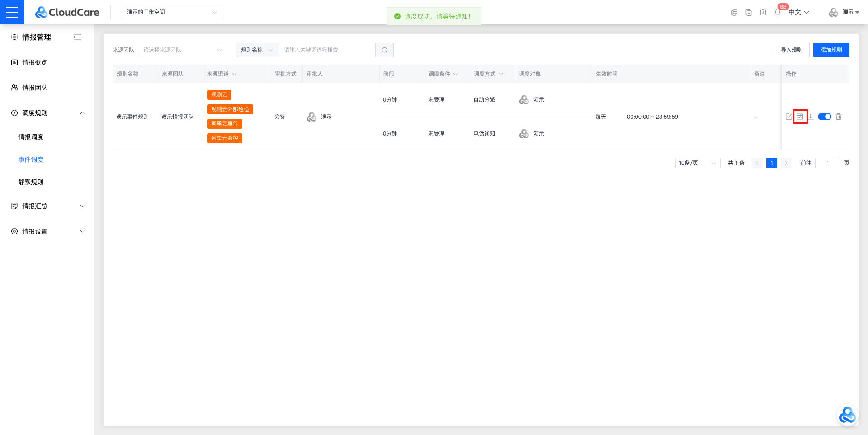The height and width of the screenshot is (435, 868).
Task: Delete the rule with trash icon
Action: 839,117
